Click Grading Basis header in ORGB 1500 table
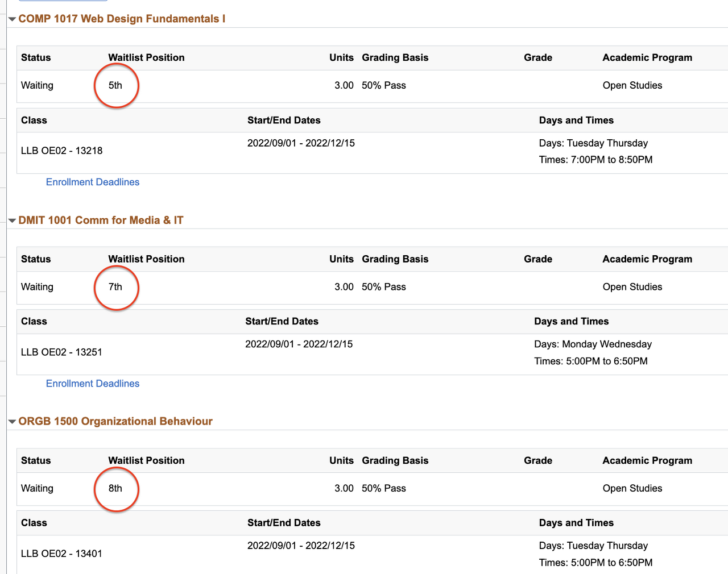The height and width of the screenshot is (574, 728). click(x=395, y=460)
